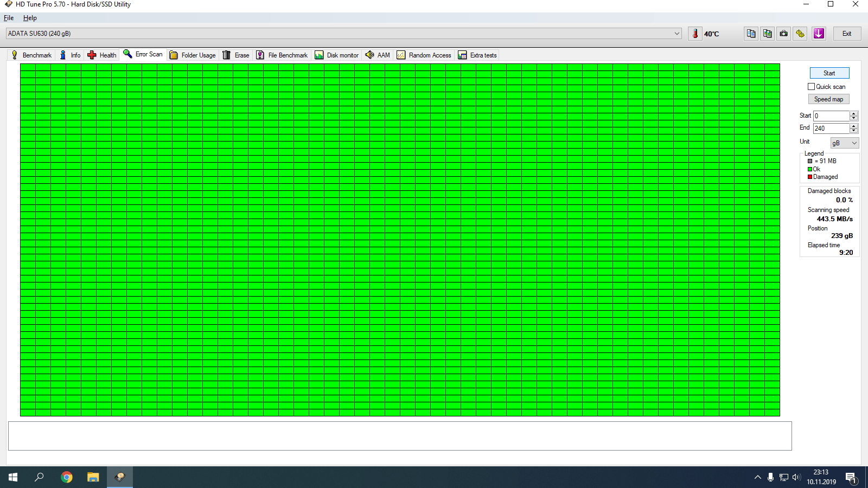Open File Explorer from the taskbar
The width and height of the screenshot is (868, 488).
click(x=93, y=477)
